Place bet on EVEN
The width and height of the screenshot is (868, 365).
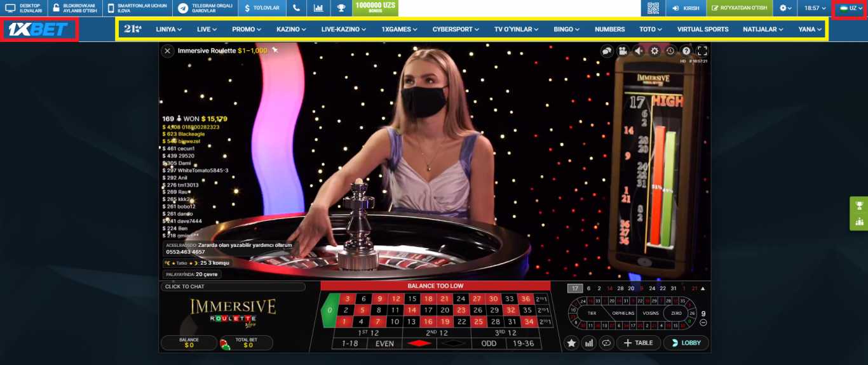(385, 343)
